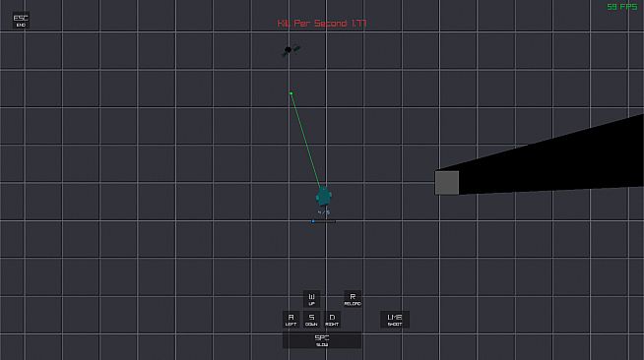
Task: Click the Kill Per Second counter
Action: 322,24
